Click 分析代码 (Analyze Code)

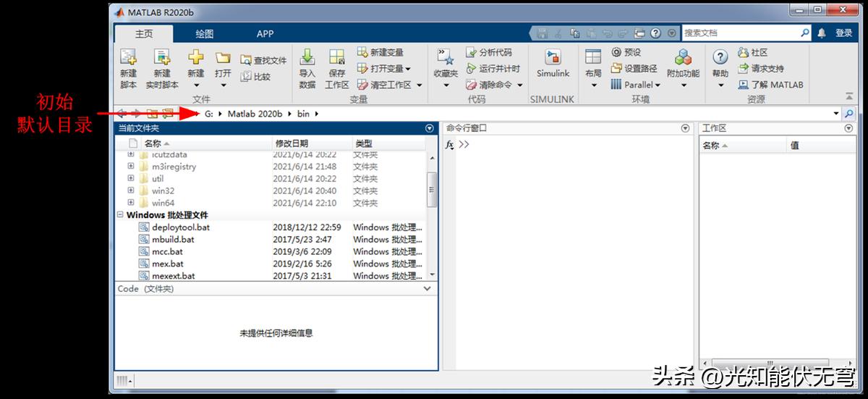(488, 52)
